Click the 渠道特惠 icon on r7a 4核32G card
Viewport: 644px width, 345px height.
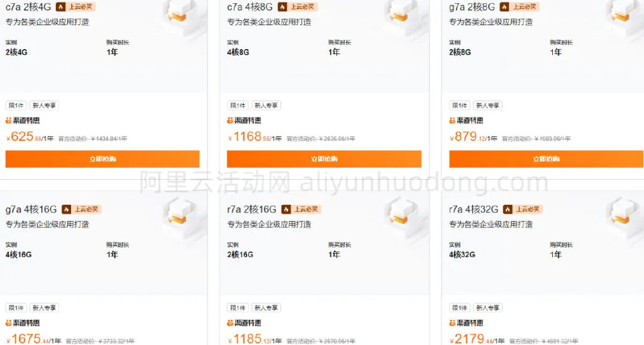coord(452,323)
